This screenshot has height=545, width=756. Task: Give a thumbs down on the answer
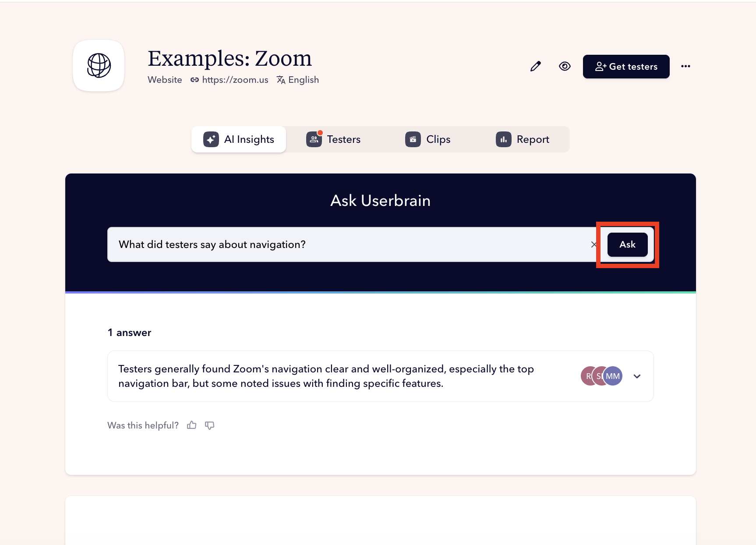coord(209,425)
